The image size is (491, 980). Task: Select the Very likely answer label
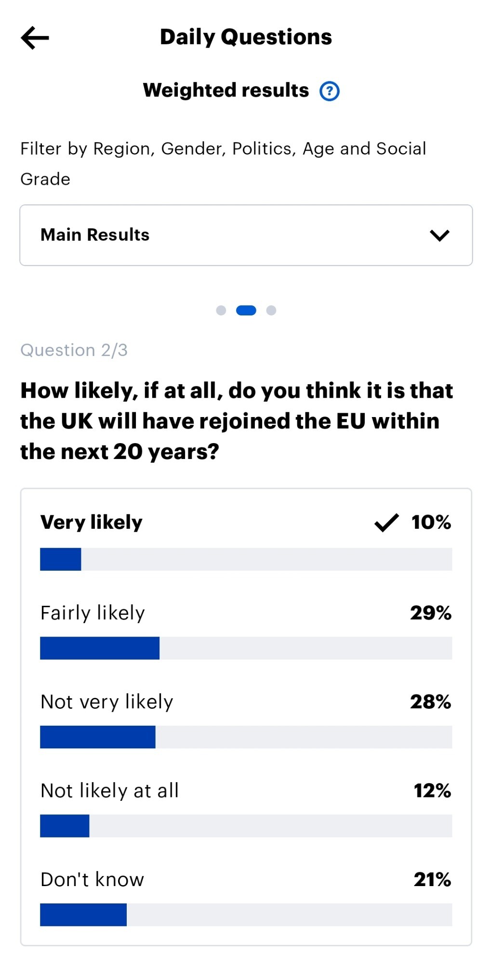tap(92, 523)
